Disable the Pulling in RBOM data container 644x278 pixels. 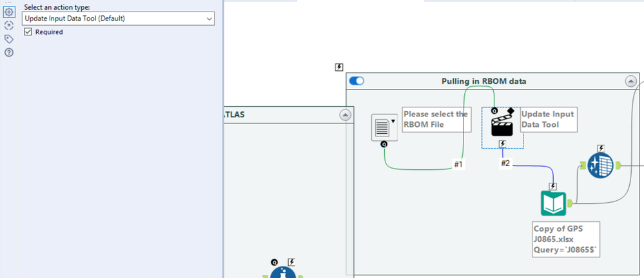pos(356,81)
